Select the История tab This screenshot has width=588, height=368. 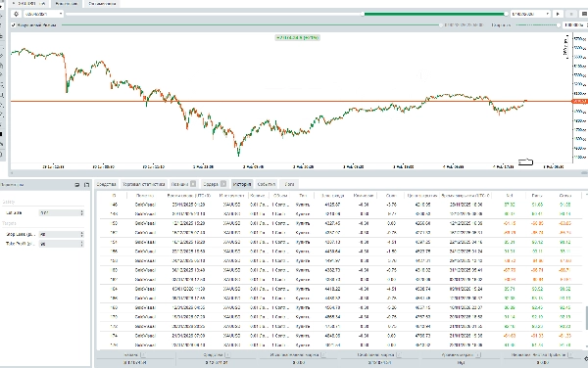(242, 184)
